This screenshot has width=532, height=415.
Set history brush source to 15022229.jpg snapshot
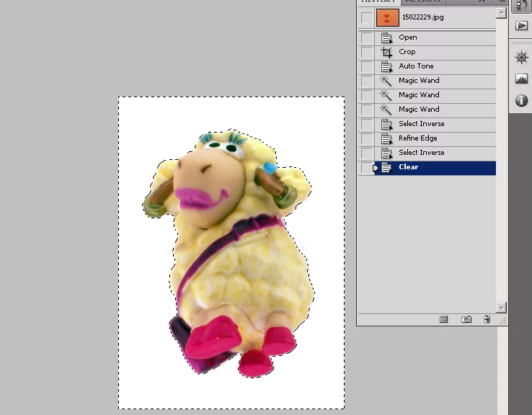[x=366, y=17]
